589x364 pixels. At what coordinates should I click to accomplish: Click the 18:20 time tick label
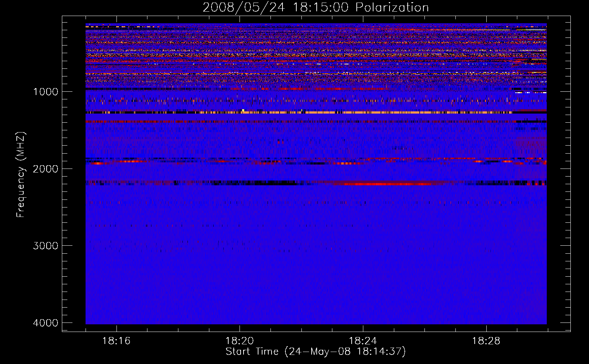click(x=240, y=341)
